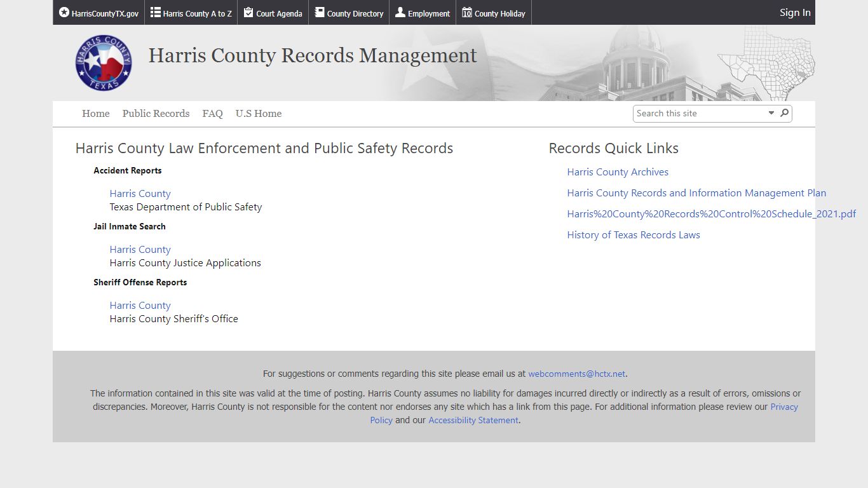The height and width of the screenshot is (488, 868).
Task: Click Sign In at top right
Action: click(795, 12)
